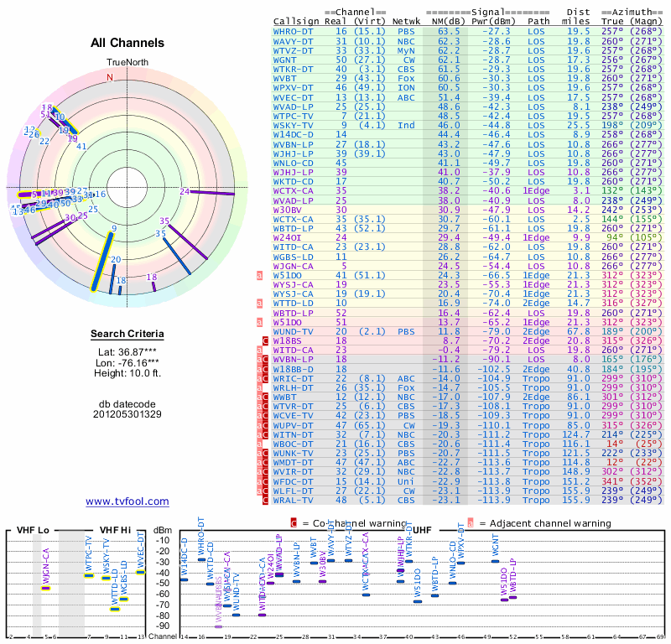This screenshot has width=671, height=644.
Task: Click the WTKR-DT callsign
Action: [293, 70]
